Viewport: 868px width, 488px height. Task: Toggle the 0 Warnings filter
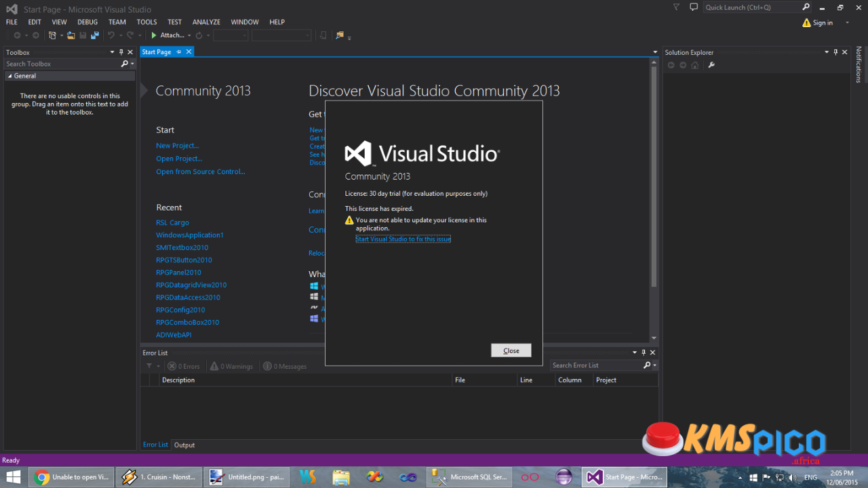point(231,366)
